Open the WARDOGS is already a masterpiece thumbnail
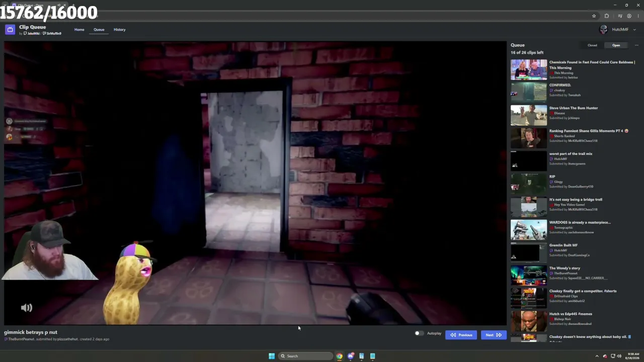644x362 pixels. [x=529, y=230]
